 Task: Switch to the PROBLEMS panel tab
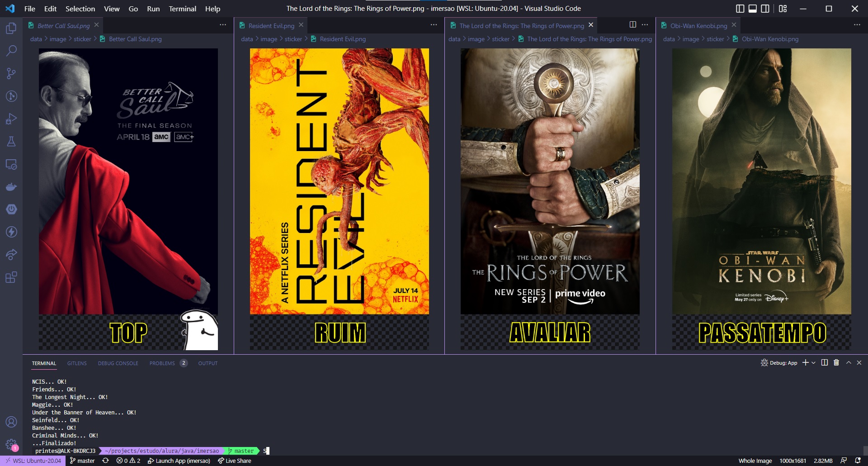coord(162,363)
